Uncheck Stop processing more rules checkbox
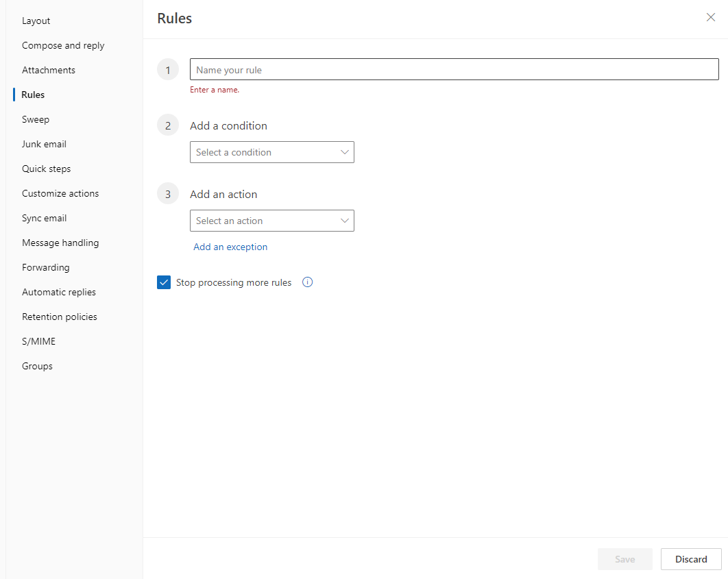728x579 pixels. coord(164,282)
